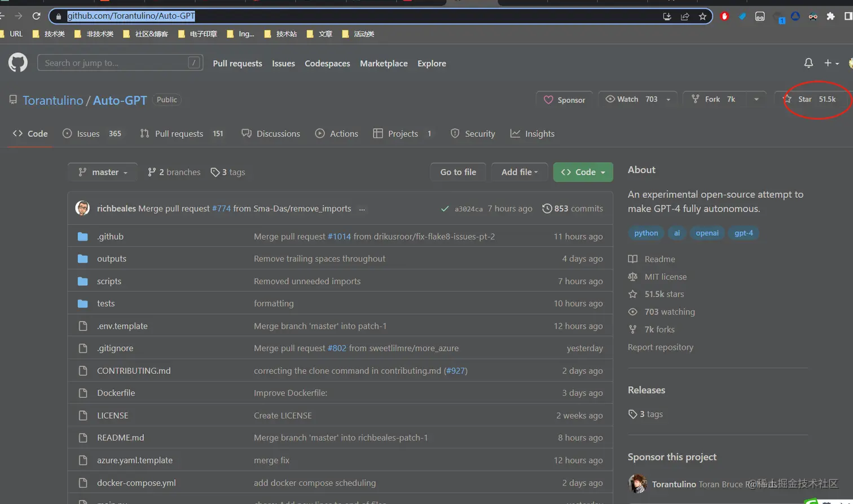Focus the Search or jump to field
This screenshot has width=853, height=504.
point(120,63)
